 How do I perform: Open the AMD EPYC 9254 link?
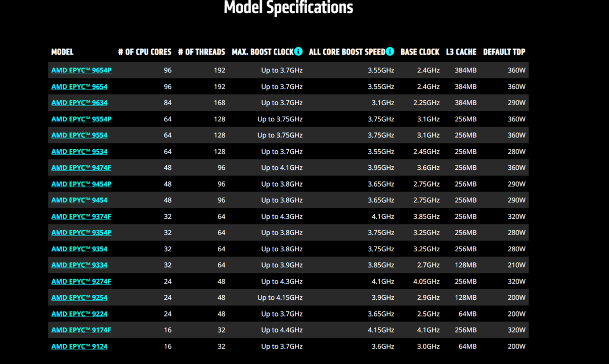pos(79,297)
